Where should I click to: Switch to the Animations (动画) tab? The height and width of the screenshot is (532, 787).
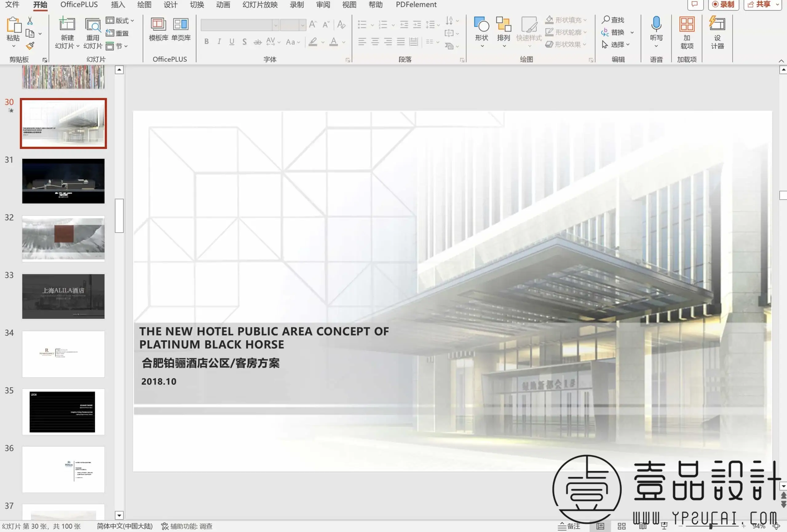click(223, 4)
